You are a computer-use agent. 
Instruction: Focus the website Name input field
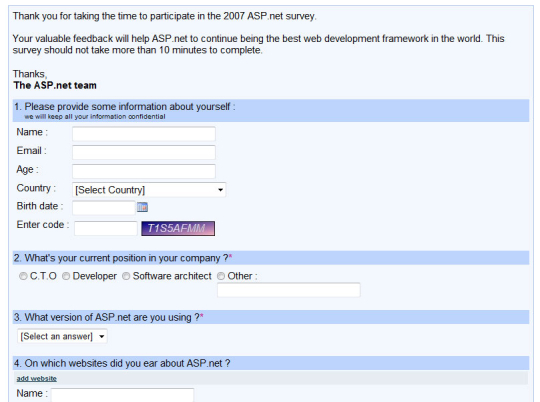[123, 395]
